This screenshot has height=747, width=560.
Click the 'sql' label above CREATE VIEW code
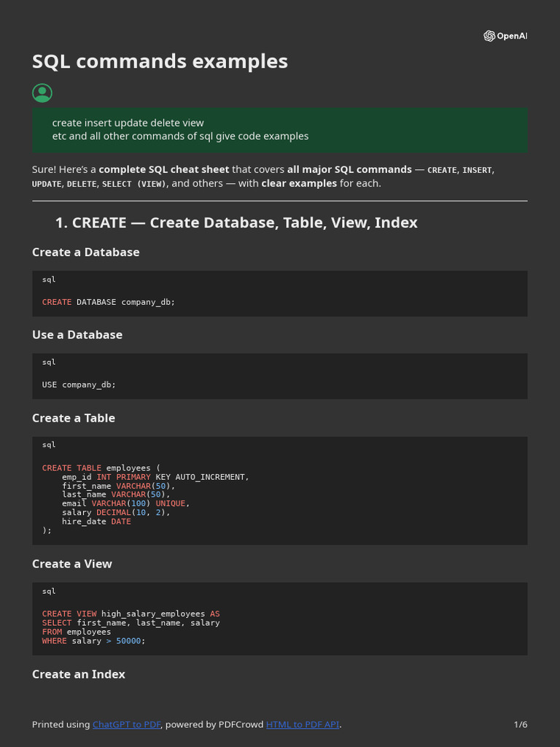tap(49, 591)
